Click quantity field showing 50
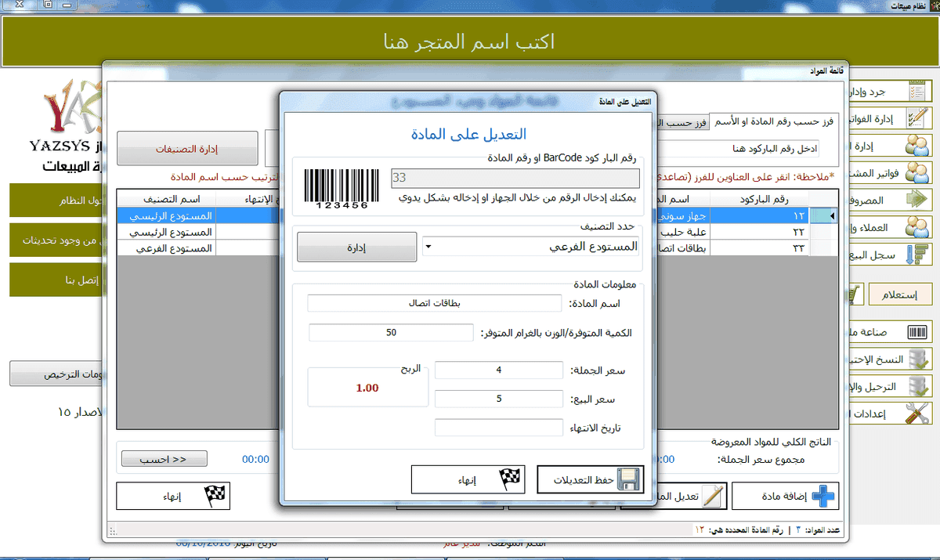This screenshot has height=560, width=940. (391, 333)
